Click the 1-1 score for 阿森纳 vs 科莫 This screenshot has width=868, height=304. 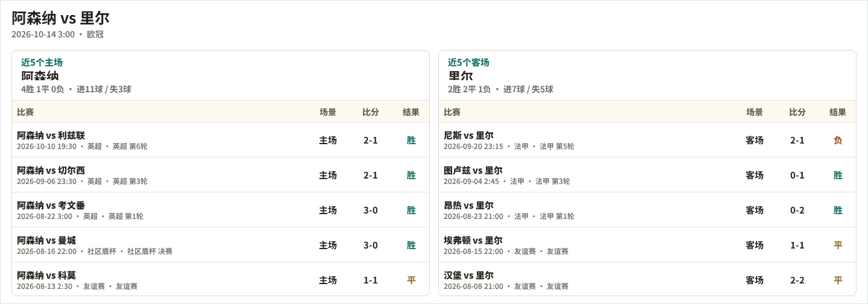pos(371,280)
